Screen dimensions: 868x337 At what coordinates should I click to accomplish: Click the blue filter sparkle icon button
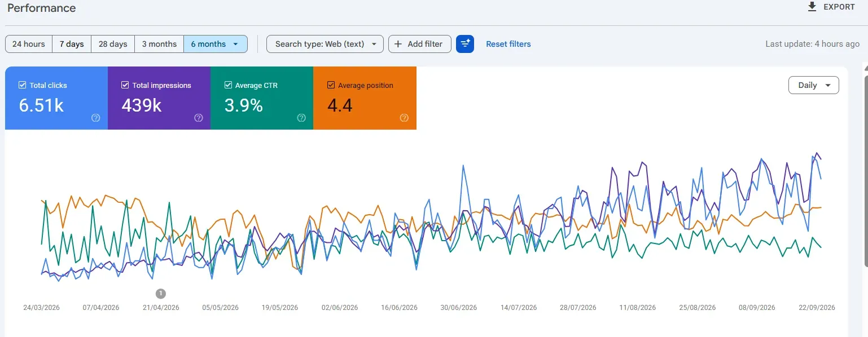point(465,44)
